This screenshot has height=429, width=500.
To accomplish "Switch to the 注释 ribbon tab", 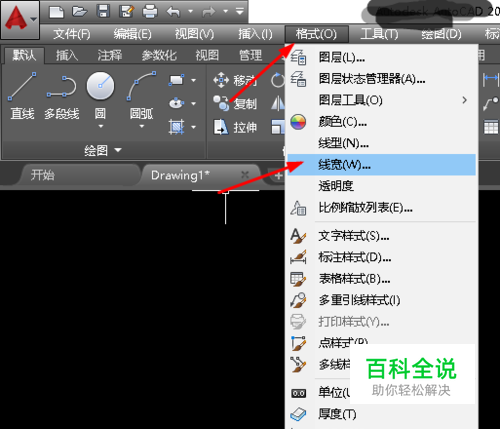I will coord(110,55).
